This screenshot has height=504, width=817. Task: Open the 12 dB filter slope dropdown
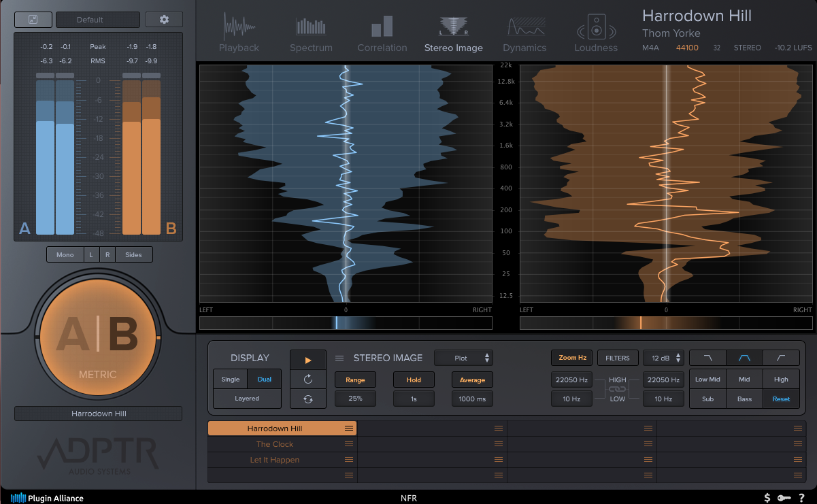663,358
